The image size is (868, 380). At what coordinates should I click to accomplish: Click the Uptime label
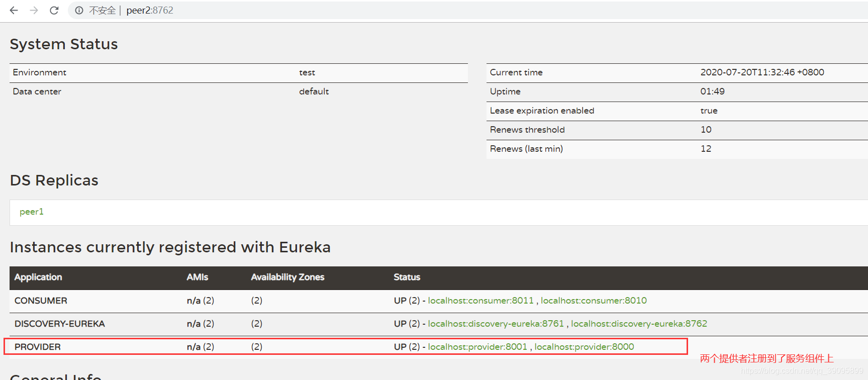[x=505, y=91]
